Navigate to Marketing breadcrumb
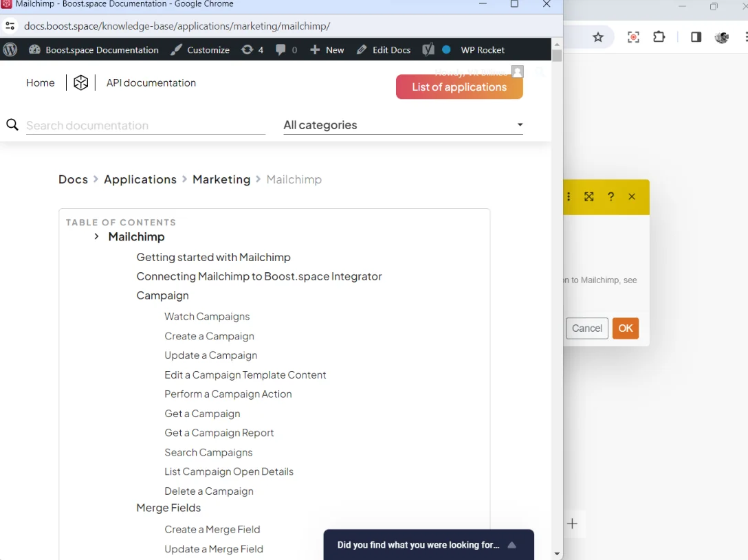The width and height of the screenshot is (748, 560). pos(221,179)
